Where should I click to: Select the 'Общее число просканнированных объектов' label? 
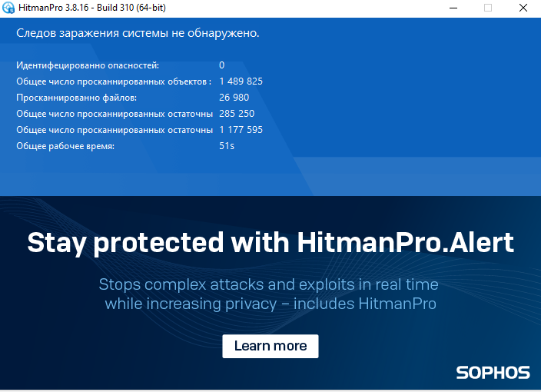(x=114, y=81)
